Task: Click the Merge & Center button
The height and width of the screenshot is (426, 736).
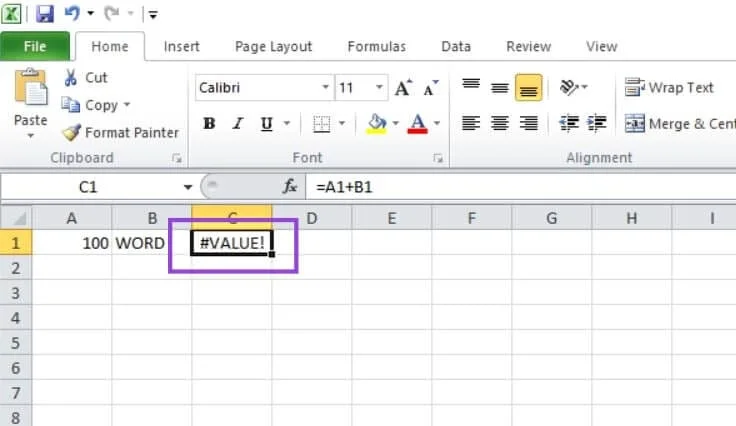Action: 678,124
